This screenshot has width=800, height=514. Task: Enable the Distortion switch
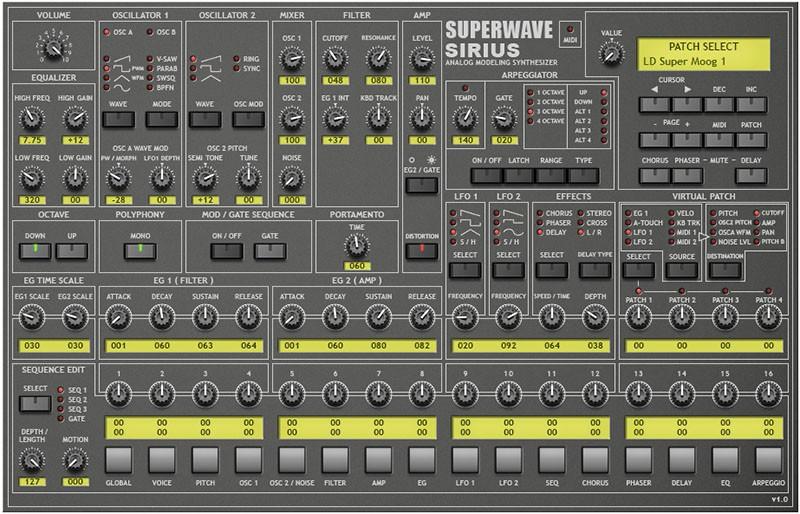coord(421,250)
